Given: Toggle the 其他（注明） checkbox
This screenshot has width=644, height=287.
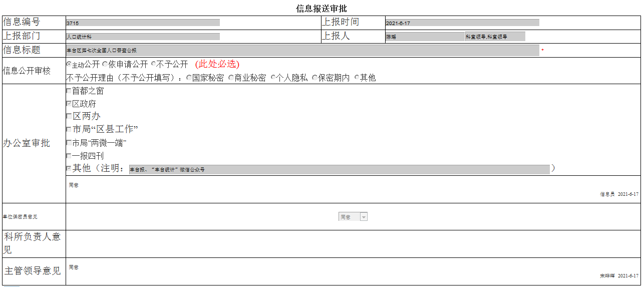Looking at the screenshot, I should (69, 169).
